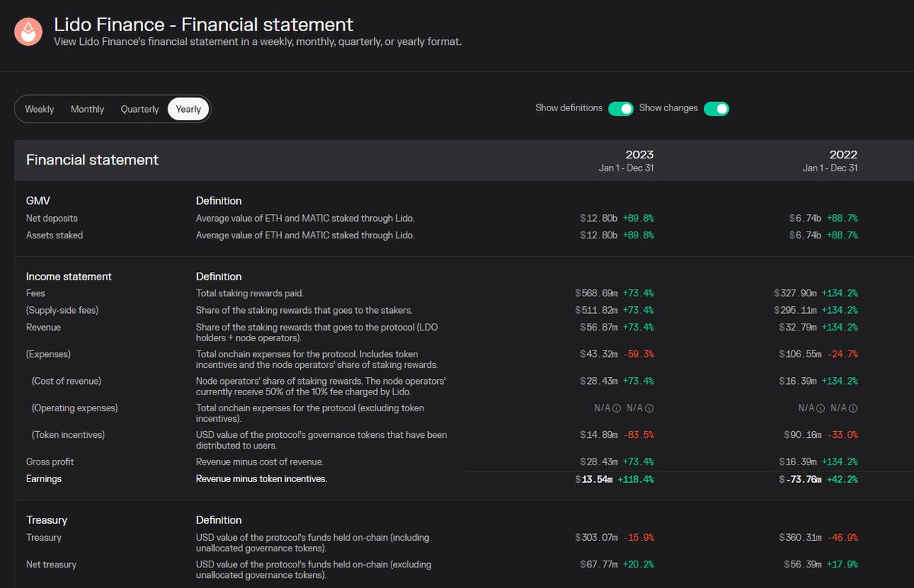914x588 pixels.
Task: Click Token incentives 2022 value $90.16m
Action: (803, 435)
